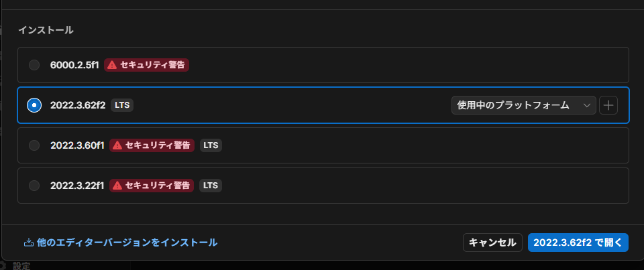Click the 2022.3.22f1 version label

(77, 186)
